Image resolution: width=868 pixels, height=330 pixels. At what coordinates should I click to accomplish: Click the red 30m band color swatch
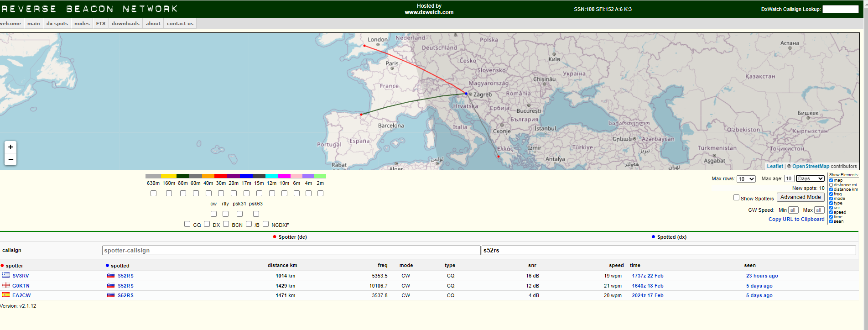[221, 176]
